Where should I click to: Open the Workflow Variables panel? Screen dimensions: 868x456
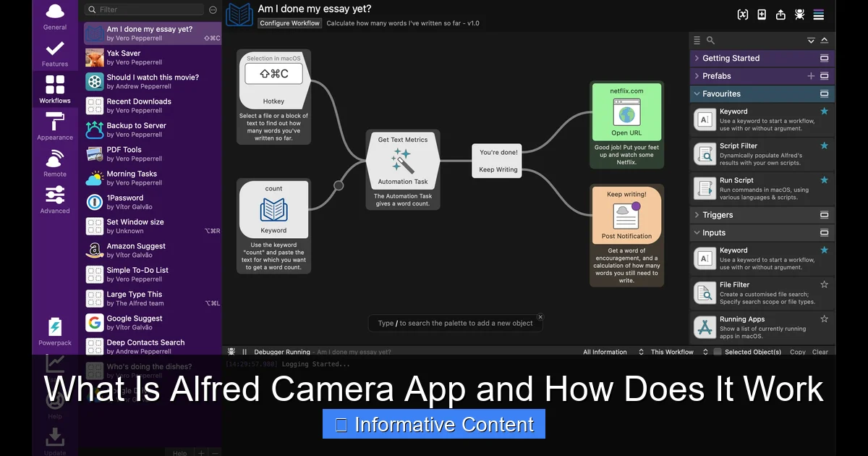tap(743, 14)
